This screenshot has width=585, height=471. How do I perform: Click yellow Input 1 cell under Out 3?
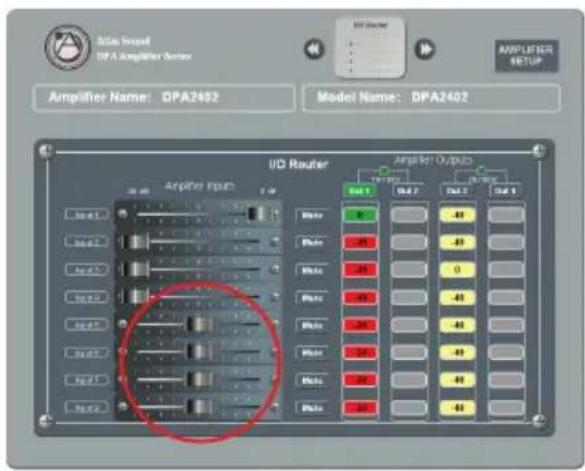(x=457, y=215)
